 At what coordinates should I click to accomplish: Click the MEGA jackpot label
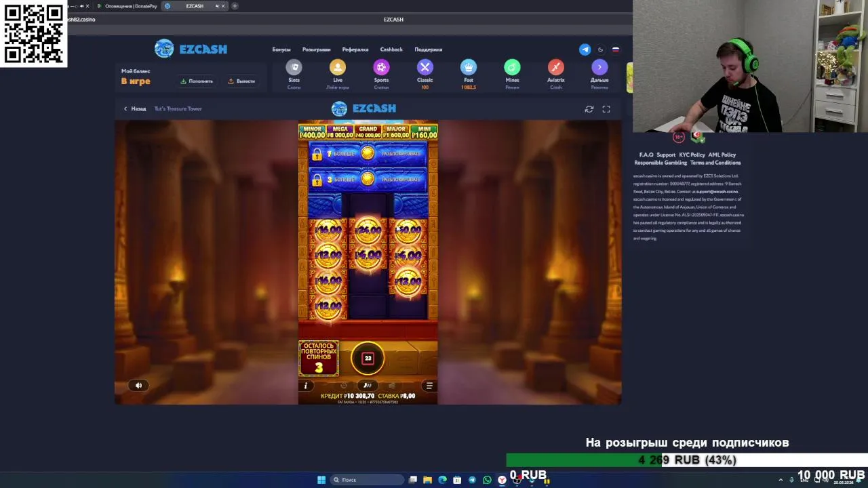point(340,129)
